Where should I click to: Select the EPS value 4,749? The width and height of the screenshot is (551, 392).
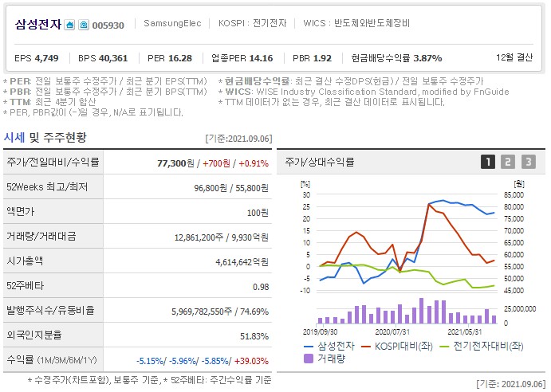pyautogui.click(x=46, y=58)
